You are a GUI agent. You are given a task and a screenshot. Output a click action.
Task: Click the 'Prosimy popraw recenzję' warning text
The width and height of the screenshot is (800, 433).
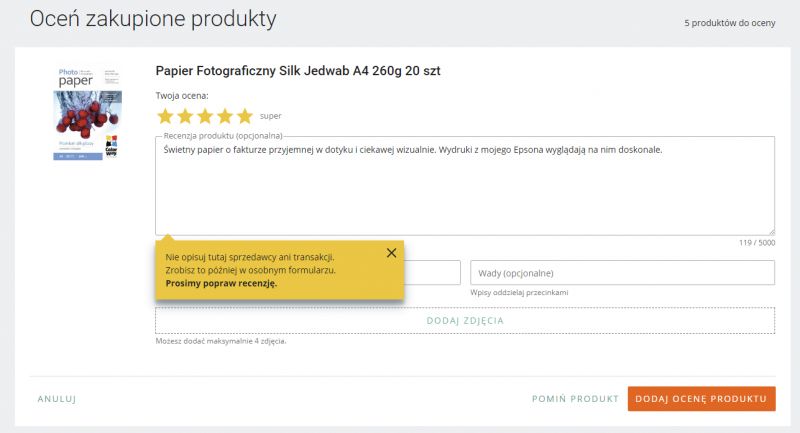coord(221,283)
